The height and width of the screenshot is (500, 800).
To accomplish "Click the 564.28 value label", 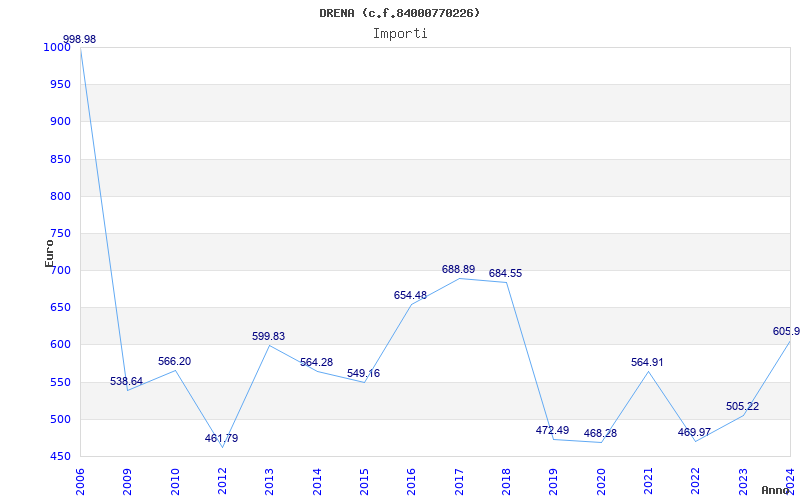I will (316, 363).
